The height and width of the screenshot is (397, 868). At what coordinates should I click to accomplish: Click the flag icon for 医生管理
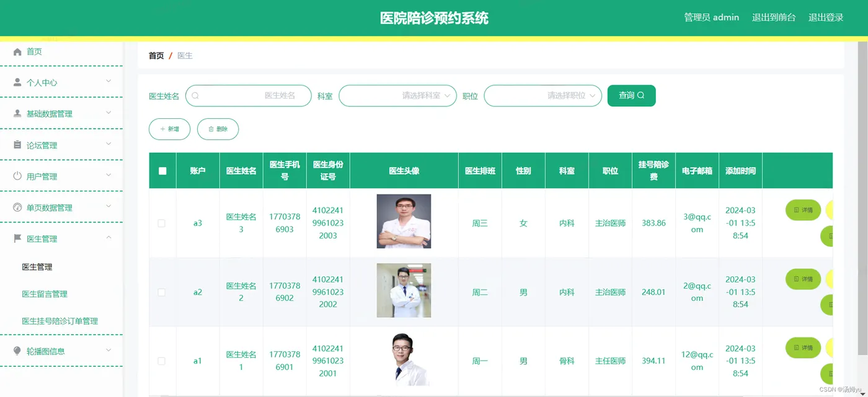(x=17, y=238)
